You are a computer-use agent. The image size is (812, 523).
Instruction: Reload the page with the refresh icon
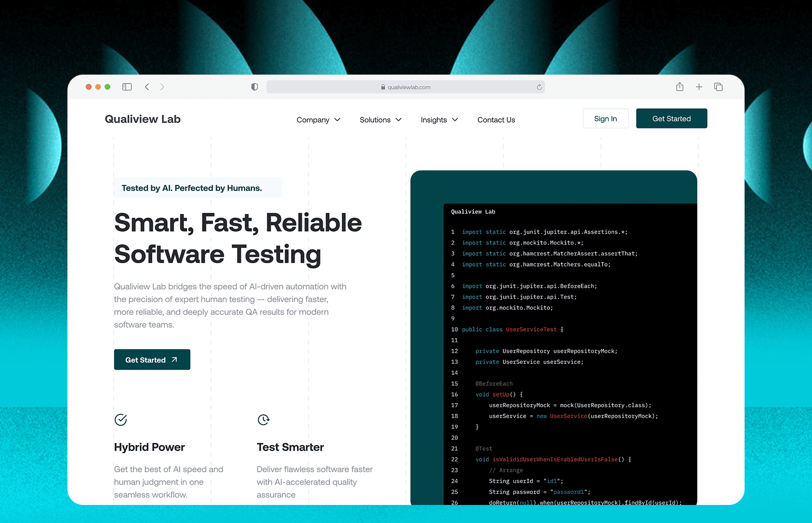click(x=539, y=87)
